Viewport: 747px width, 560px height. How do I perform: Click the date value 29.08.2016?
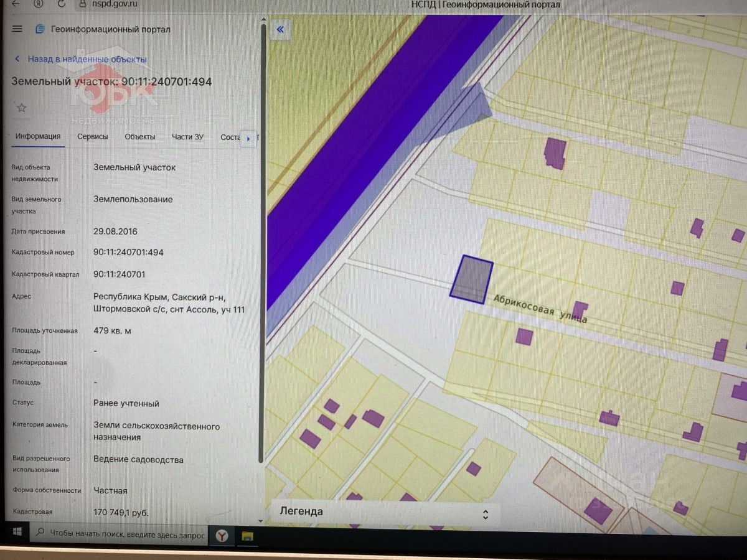coord(115,231)
